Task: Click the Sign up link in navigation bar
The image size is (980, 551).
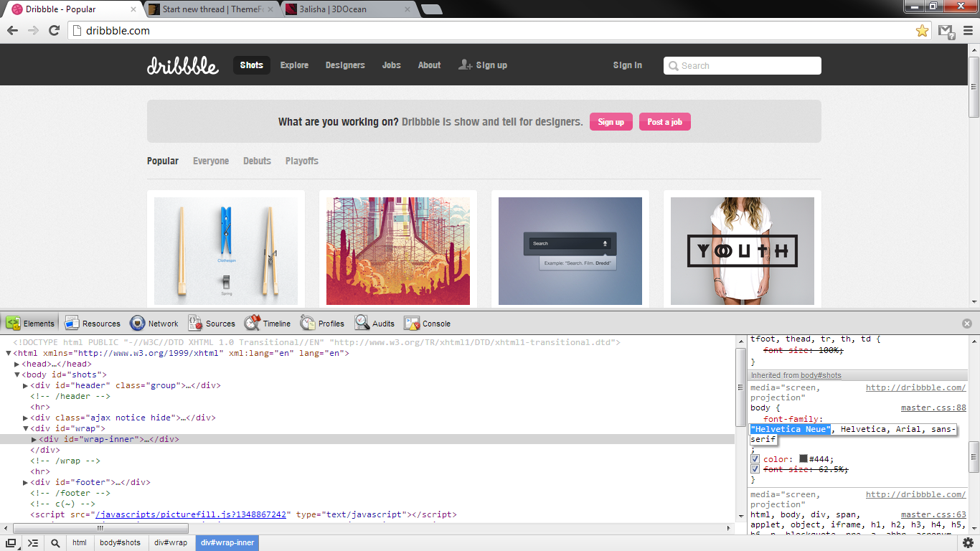Action: pyautogui.click(x=483, y=65)
